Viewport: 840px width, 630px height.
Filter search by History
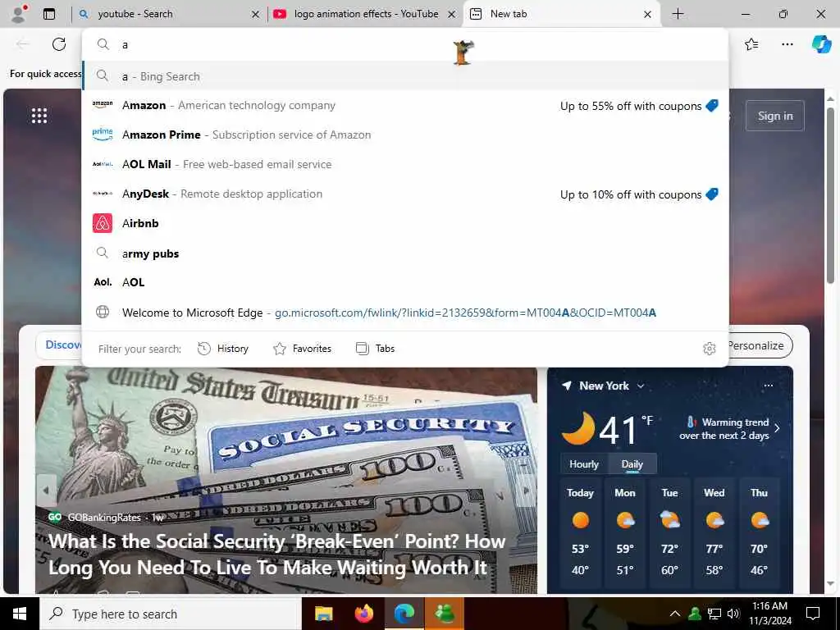coord(223,349)
